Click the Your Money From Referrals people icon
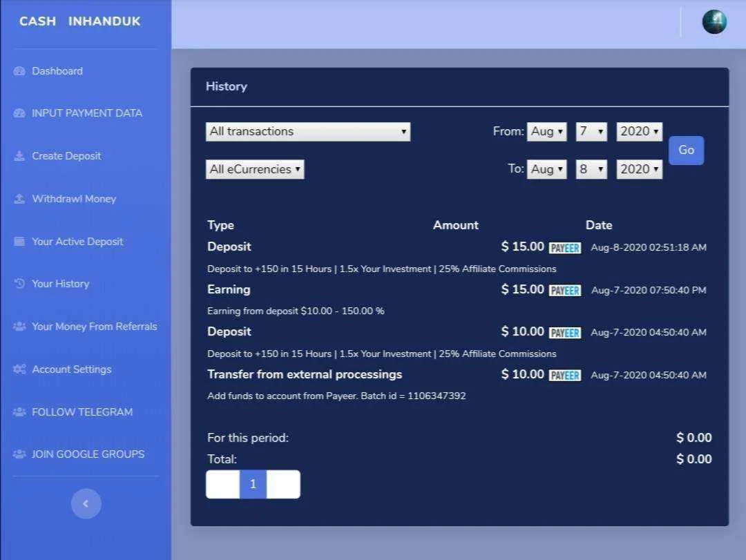 [19, 327]
